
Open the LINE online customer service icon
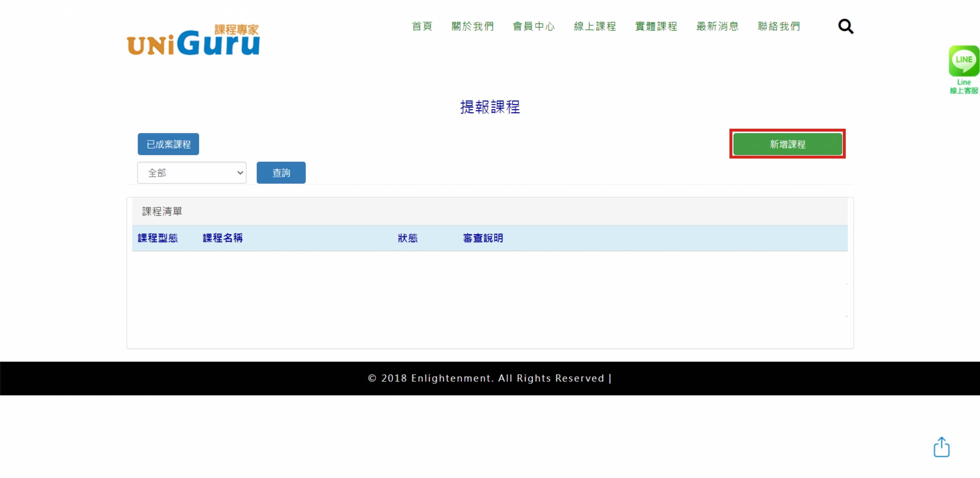click(964, 70)
